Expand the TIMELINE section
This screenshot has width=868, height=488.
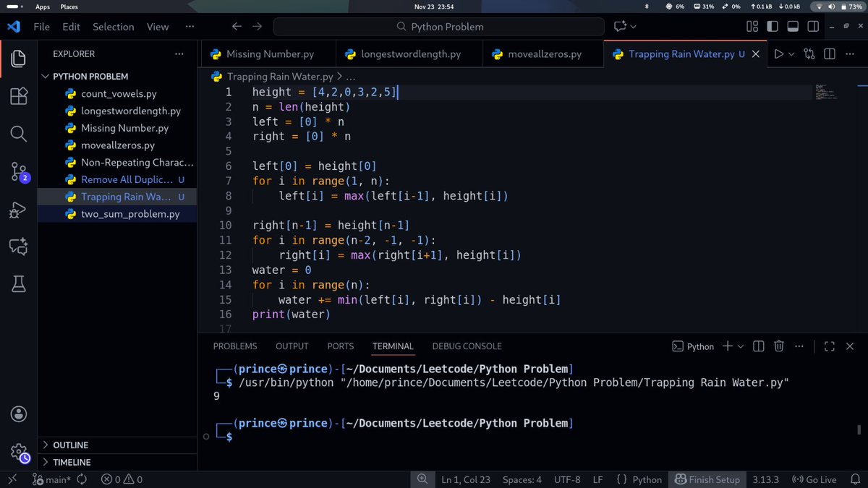[x=117, y=462]
